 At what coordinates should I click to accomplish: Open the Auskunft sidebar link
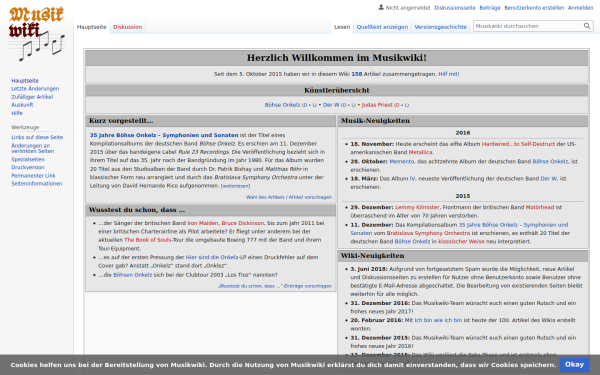22,105
